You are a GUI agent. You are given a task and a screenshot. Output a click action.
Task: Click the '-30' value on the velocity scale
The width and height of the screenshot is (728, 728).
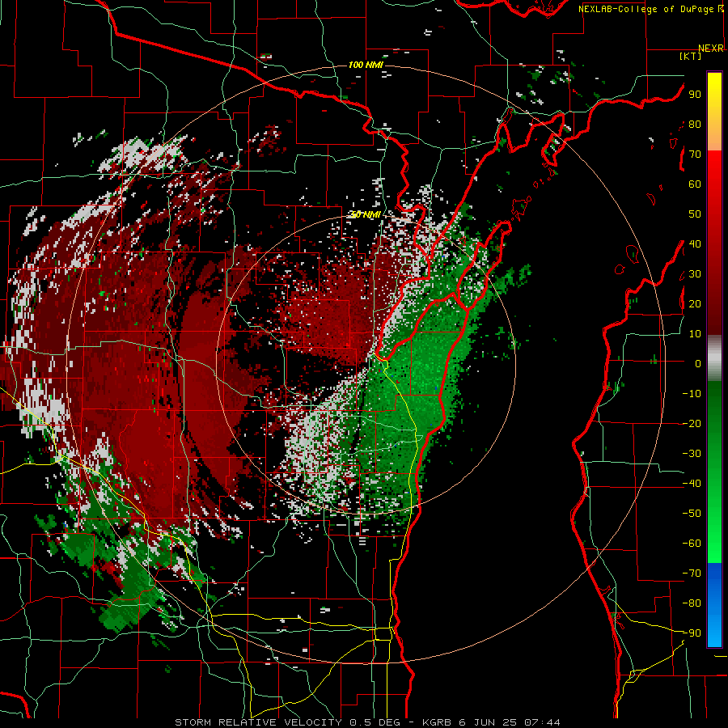click(692, 454)
